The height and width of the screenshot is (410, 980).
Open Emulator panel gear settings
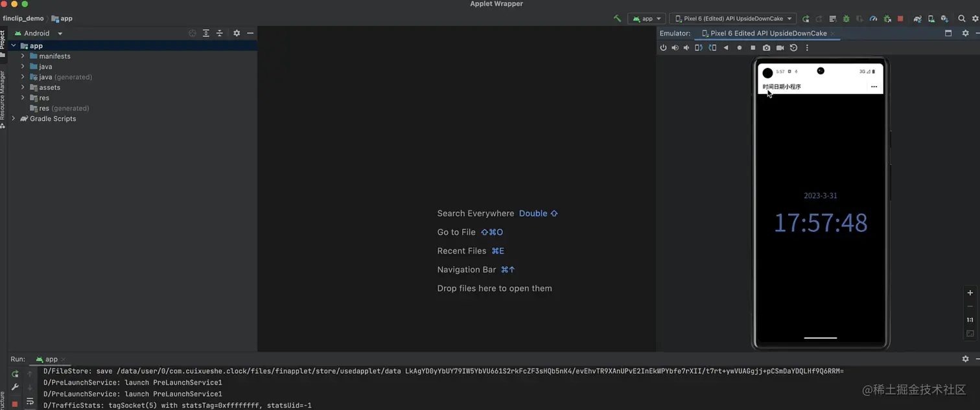(x=965, y=33)
